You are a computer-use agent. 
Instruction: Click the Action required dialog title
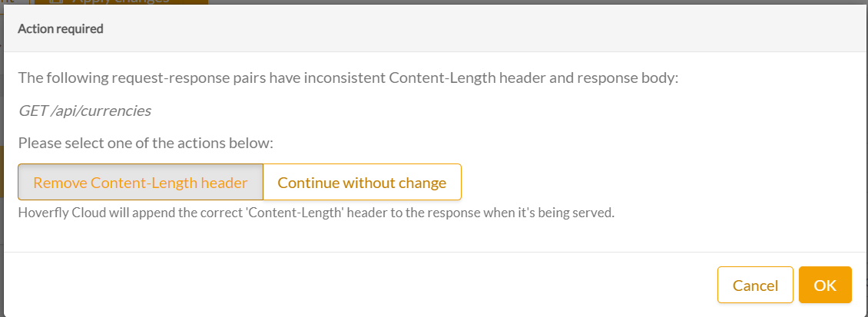click(x=61, y=29)
